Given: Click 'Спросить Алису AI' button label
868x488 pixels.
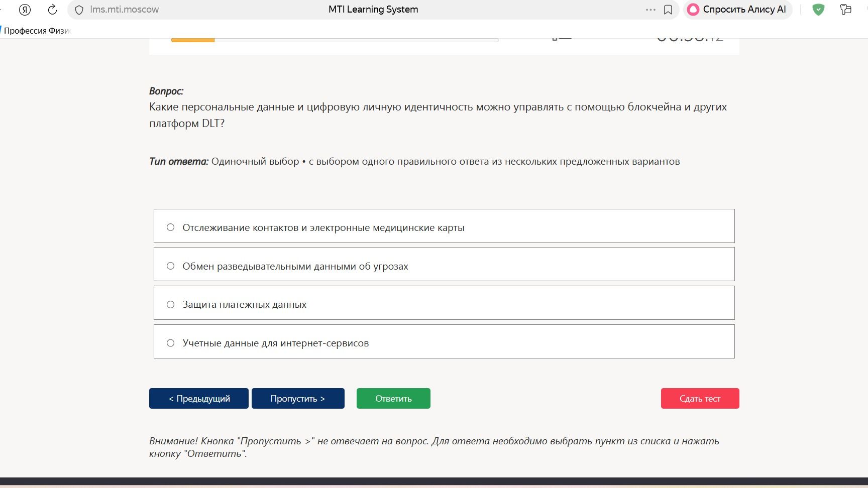Looking at the screenshot, I should pyautogui.click(x=744, y=10).
